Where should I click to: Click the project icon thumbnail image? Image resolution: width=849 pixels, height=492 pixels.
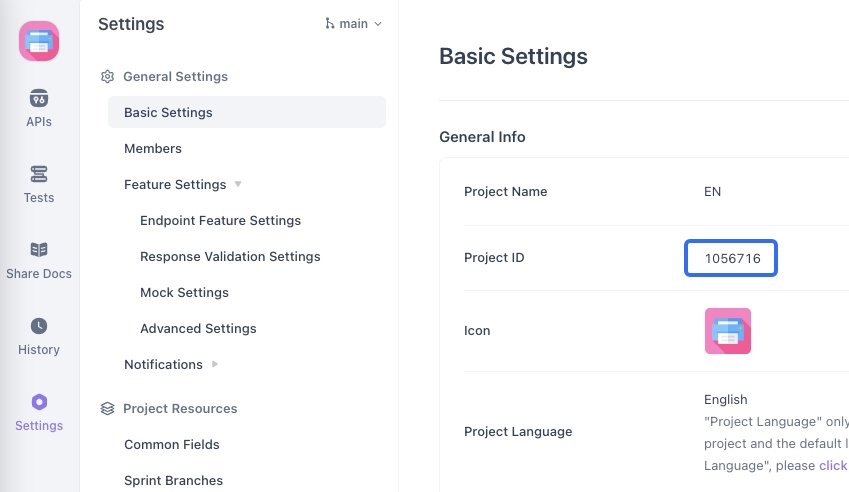point(727,331)
